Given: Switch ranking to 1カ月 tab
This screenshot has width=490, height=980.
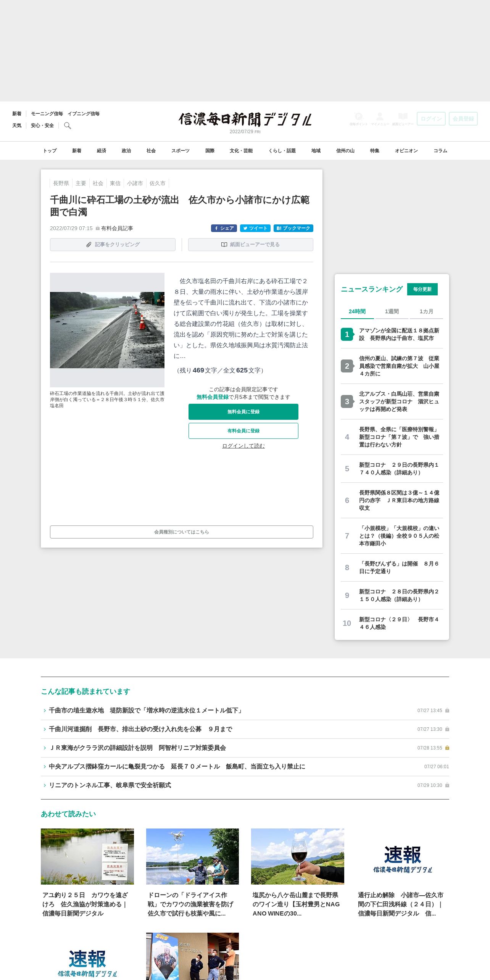Looking at the screenshot, I should click(426, 311).
